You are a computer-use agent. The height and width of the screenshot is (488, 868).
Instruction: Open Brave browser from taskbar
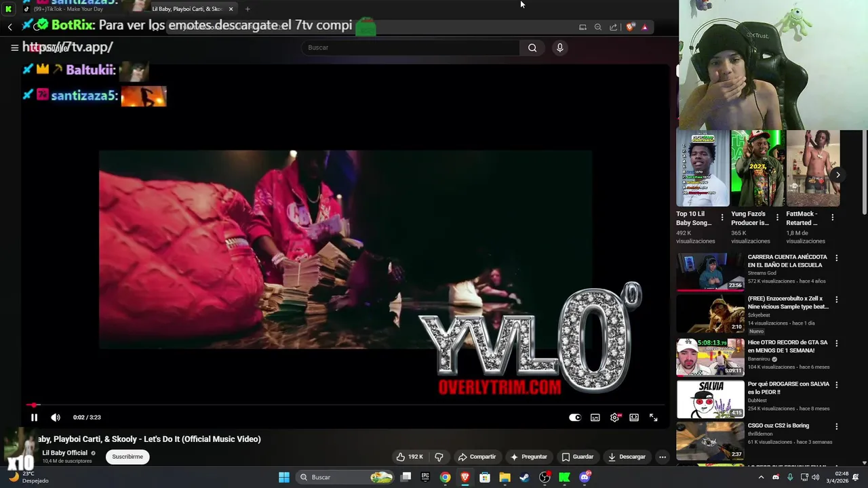(465, 477)
